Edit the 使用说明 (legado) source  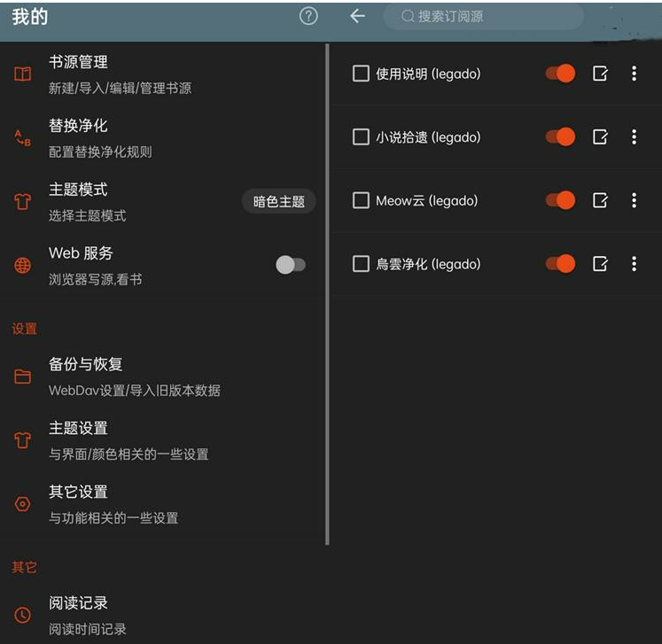[600, 74]
